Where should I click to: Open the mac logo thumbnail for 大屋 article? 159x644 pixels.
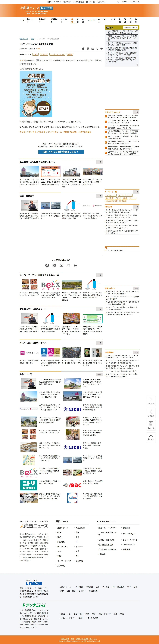72,485
